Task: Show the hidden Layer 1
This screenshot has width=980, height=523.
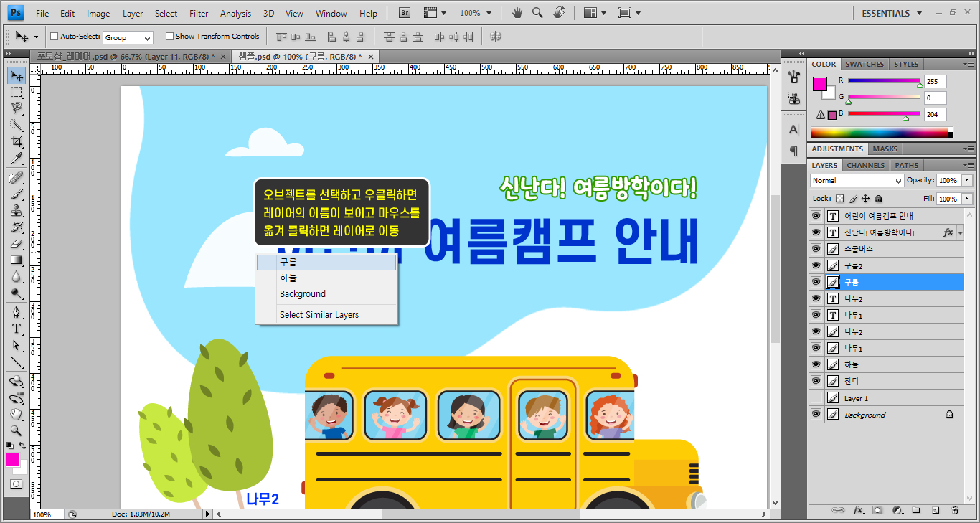Action: (816, 398)
